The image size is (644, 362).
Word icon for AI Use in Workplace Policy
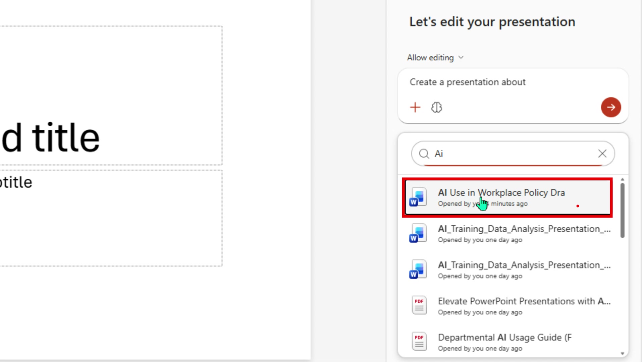point(418,197)
